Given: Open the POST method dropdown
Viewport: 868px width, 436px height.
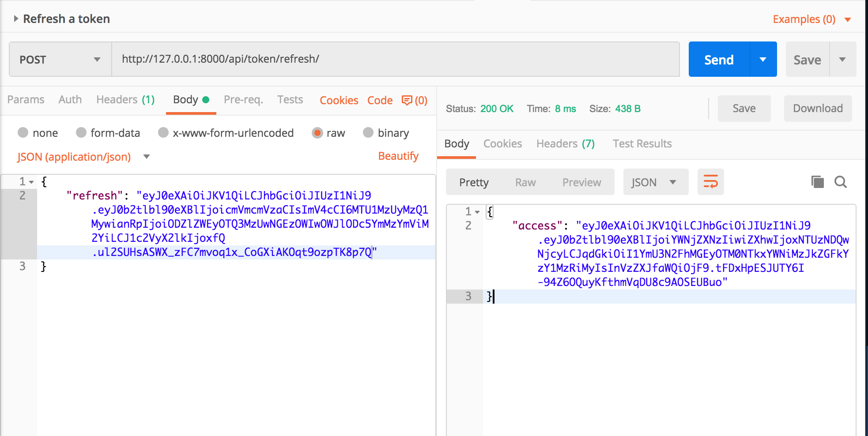Looking at the screenshot, I should click(60, 60).
